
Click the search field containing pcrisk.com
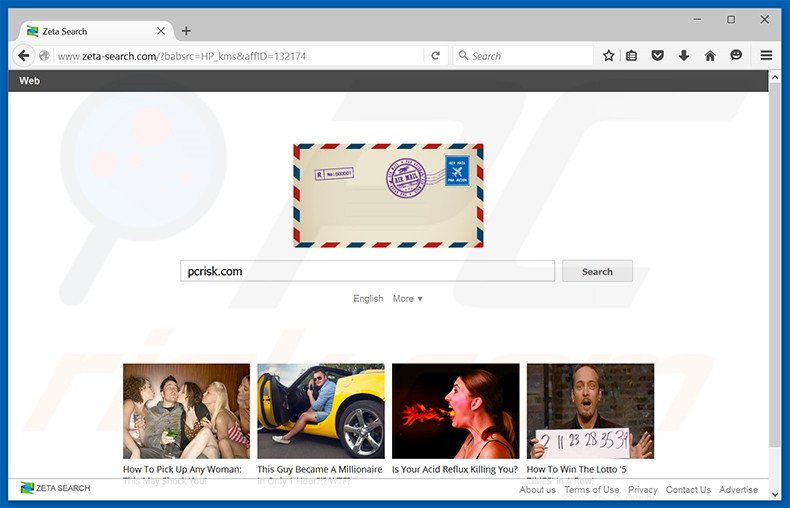pos(367,271)
